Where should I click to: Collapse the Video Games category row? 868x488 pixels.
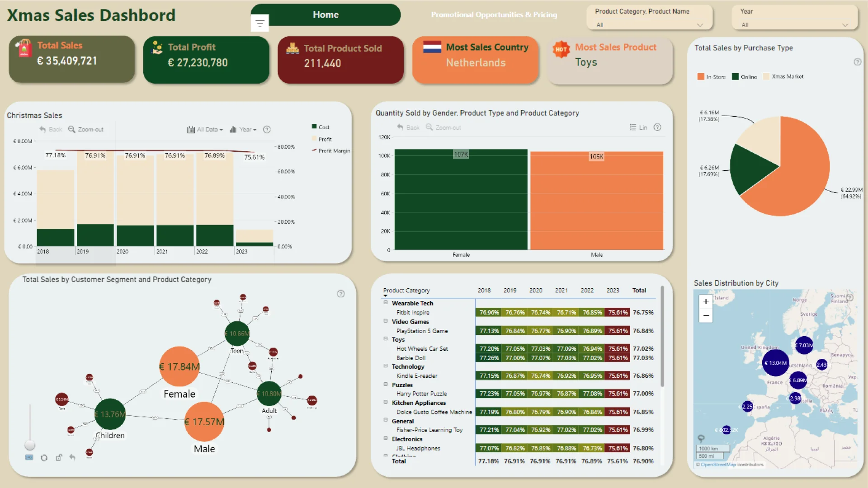pos(386,321)
